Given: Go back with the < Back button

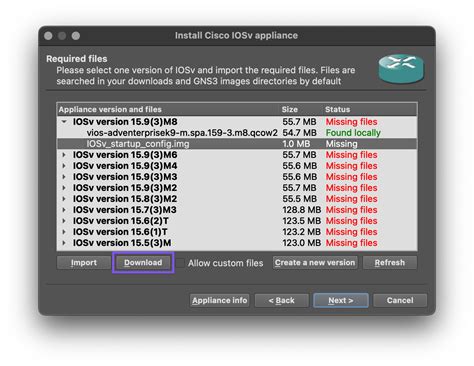Looking at the screenshot, I should click(x=282, y=300).
